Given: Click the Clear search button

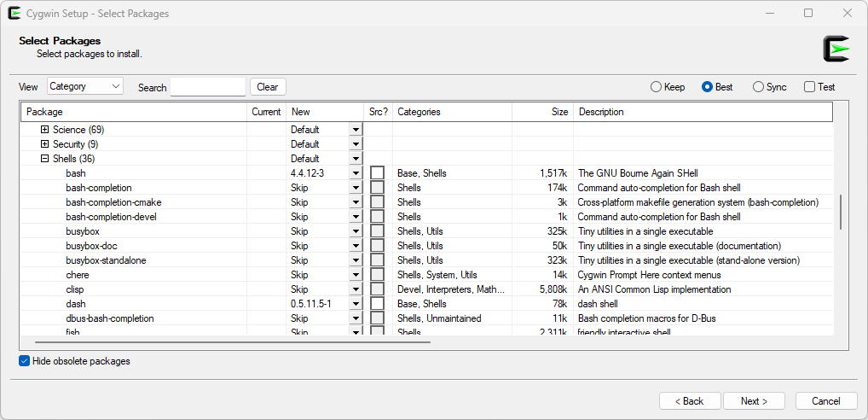Looking at the screenshot, I should pos(268,87).
